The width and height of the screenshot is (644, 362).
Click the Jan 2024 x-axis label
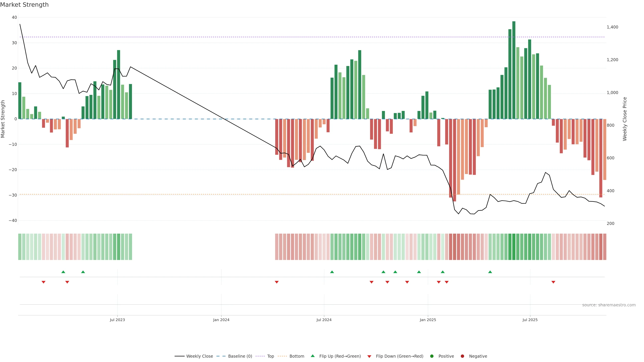221,320
